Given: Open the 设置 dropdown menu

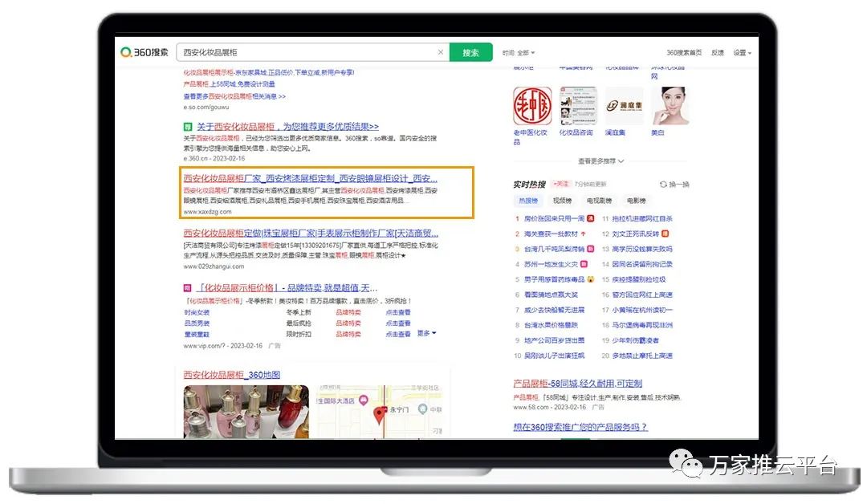Looking at the screenshot, I should click(743, 53).
